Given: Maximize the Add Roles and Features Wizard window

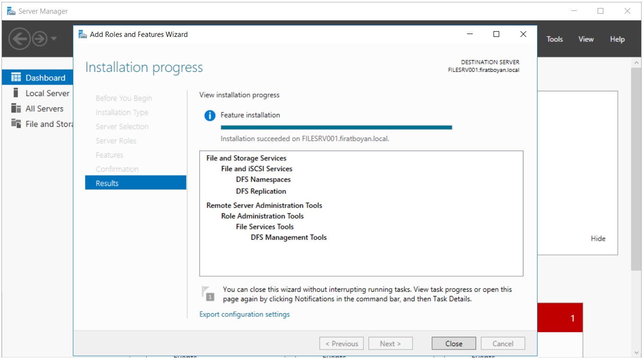Looking at the screenshot, I should coord(496,34).
